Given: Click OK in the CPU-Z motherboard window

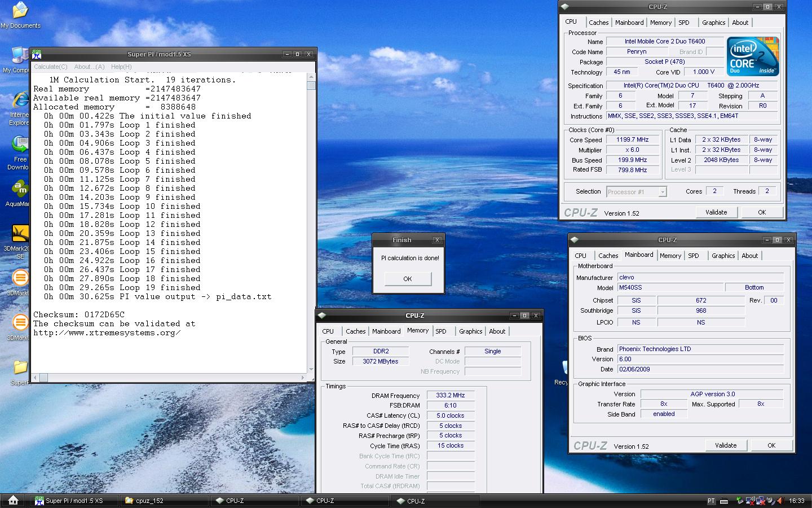Looking at the screenshot, I should coord(771,445).
